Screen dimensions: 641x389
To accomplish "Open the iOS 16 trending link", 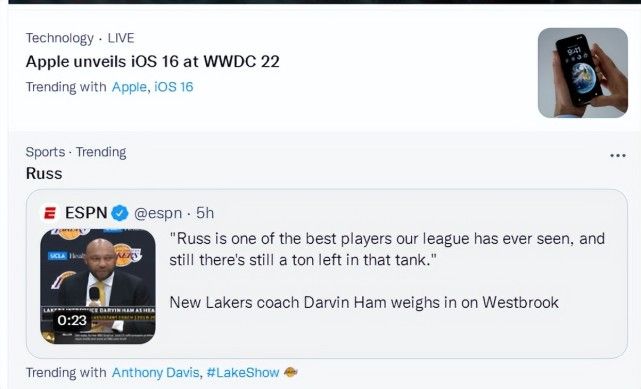I will tap(173, 87).
